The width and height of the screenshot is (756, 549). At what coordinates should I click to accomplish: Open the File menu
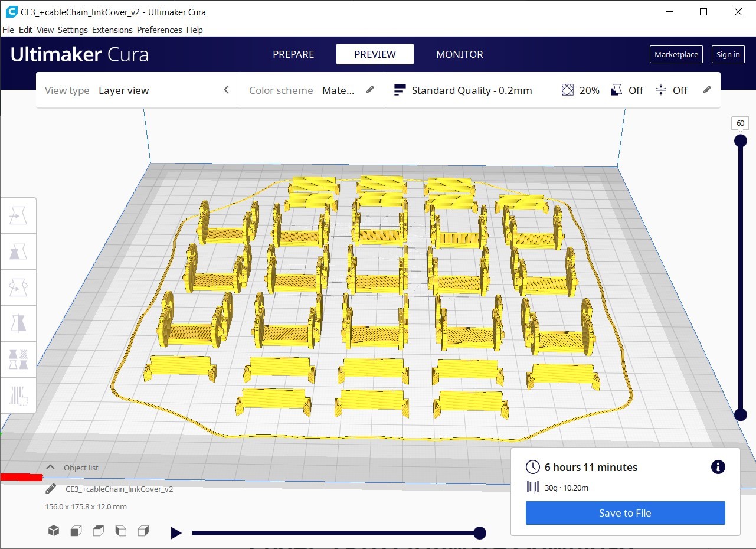(x=8, y=30)
